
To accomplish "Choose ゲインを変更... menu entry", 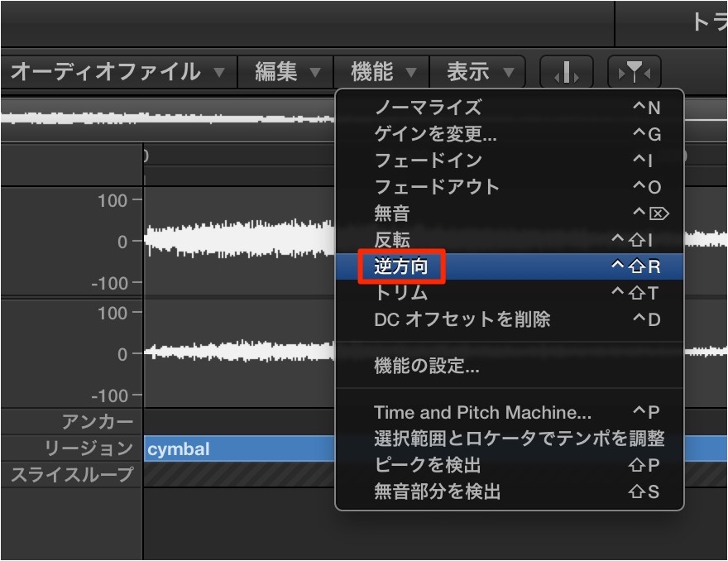I will (510, 134).
